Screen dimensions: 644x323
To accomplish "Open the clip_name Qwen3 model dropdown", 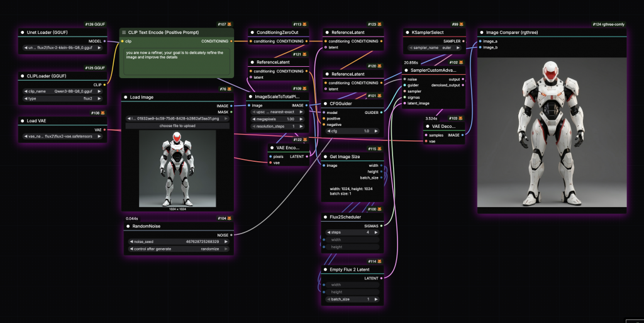I will [62, 91].
